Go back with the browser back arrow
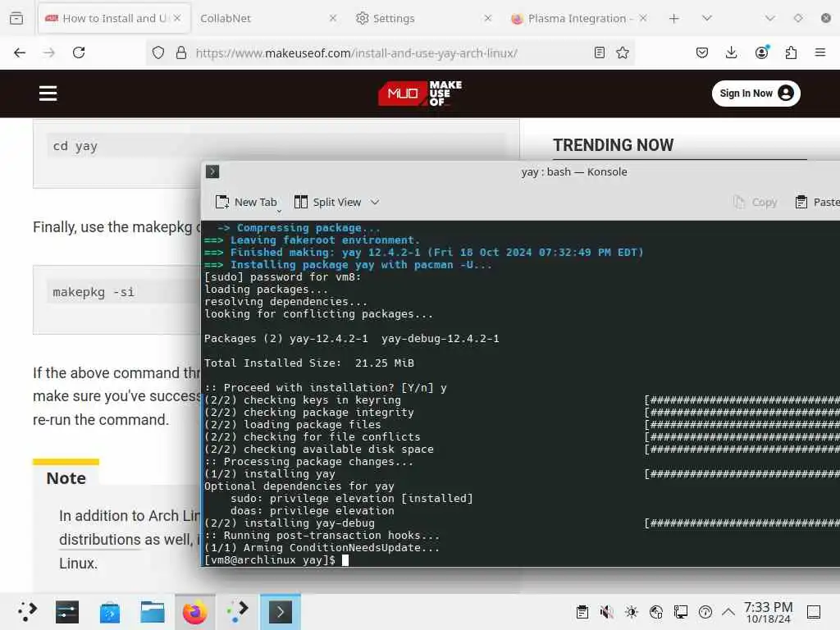 (20, 52)
